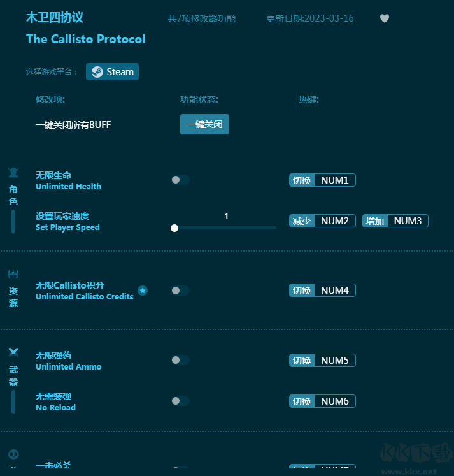Click the star badge beside Callisto Credits

click(143, 291)
